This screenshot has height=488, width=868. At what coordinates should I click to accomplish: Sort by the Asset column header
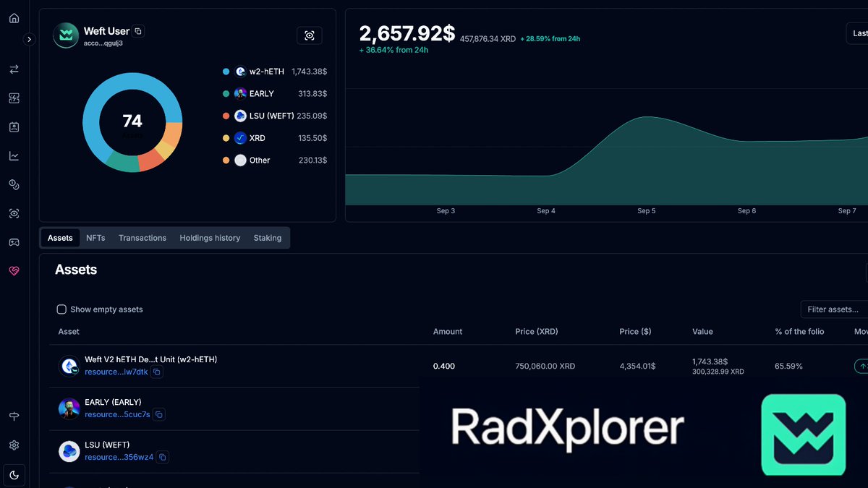(x=69, y=331)
